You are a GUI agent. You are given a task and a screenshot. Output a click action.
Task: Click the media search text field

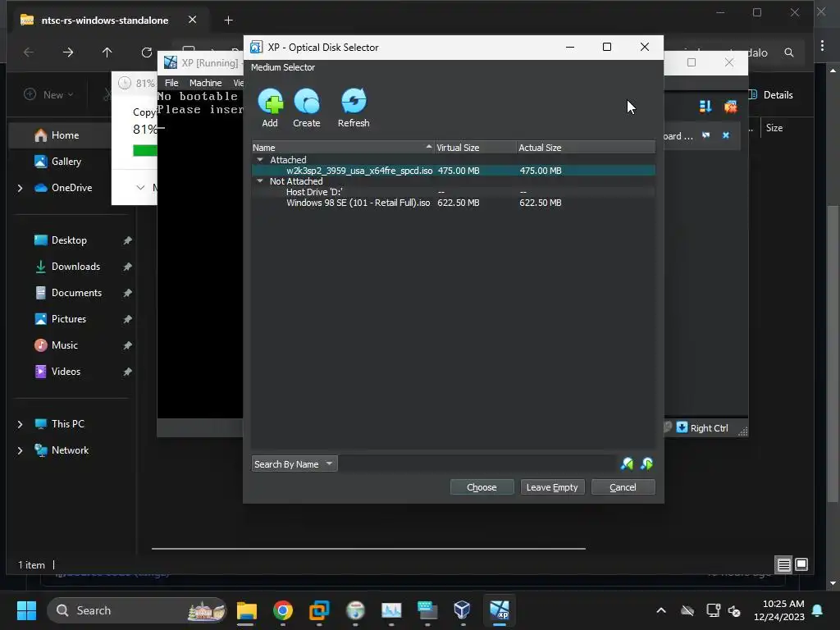click(477, 464)
